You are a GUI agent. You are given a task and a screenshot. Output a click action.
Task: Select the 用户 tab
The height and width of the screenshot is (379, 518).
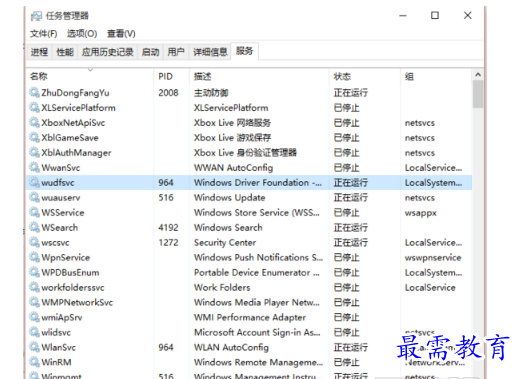click(176, 52)
